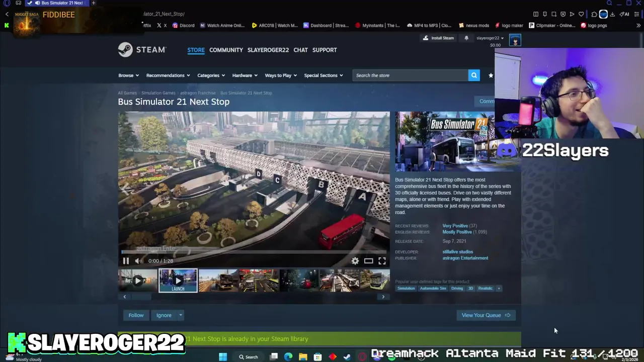Click the Ignore button
Image resolution: width=644 pixels, height=362 pixels.
coord(164,315)
